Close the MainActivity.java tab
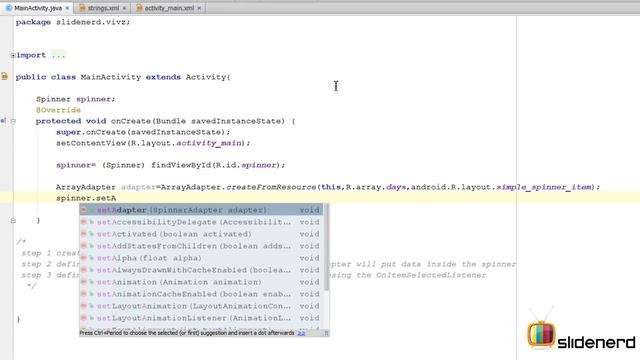The image size is (640, 360). pos(67,8)
